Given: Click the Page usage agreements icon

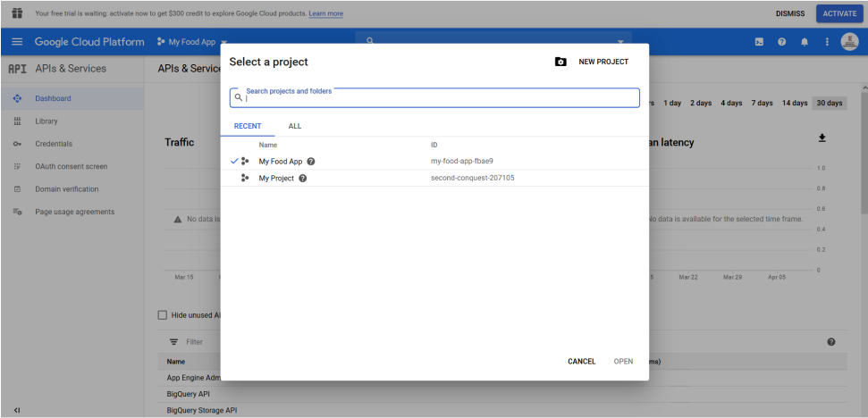Looking at the screenshot, I should click(17, 212).
